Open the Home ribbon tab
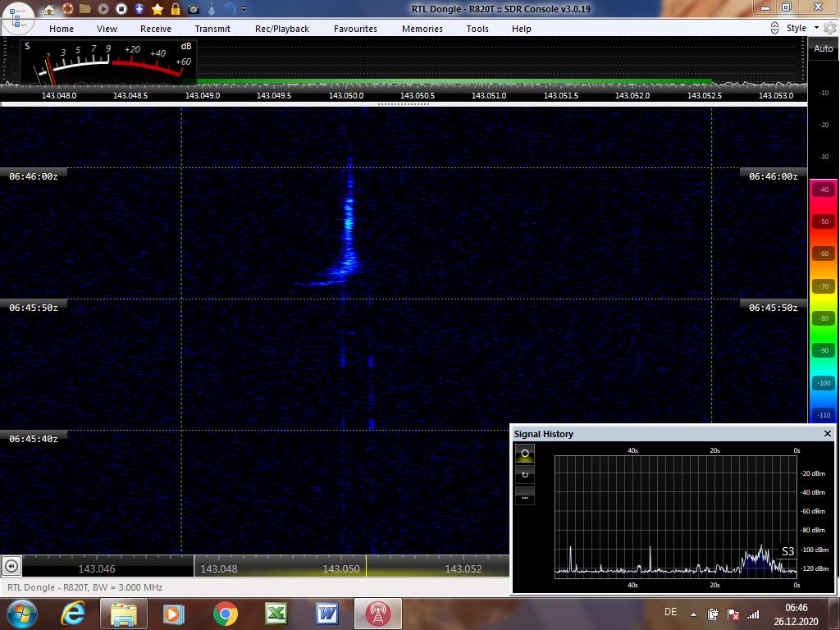 [x=62, y=29]
